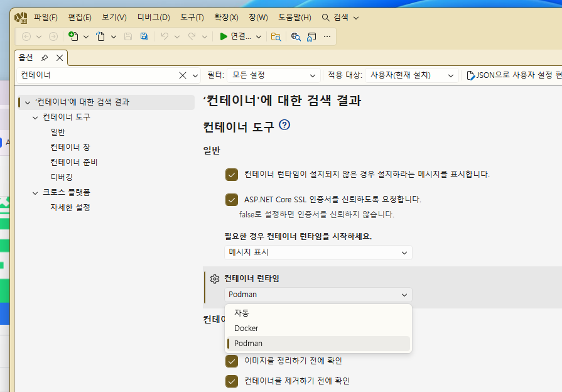This screenshot has height=392, width=562.
Task: Open the 도구(T) menu
Action: (192, 18)
